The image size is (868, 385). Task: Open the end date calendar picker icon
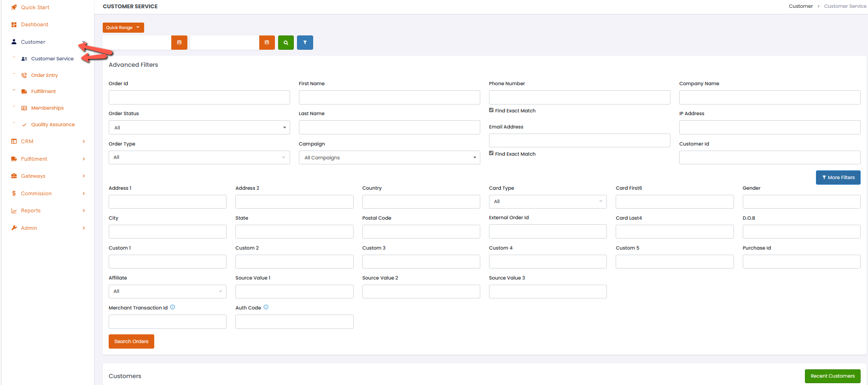(x=267, y=42)
